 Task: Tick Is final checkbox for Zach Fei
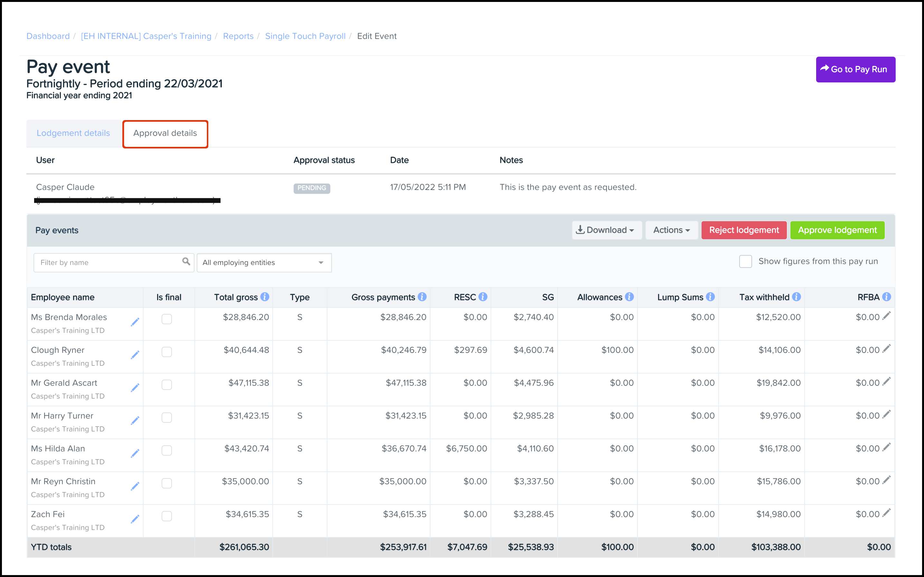coord(167,516)
